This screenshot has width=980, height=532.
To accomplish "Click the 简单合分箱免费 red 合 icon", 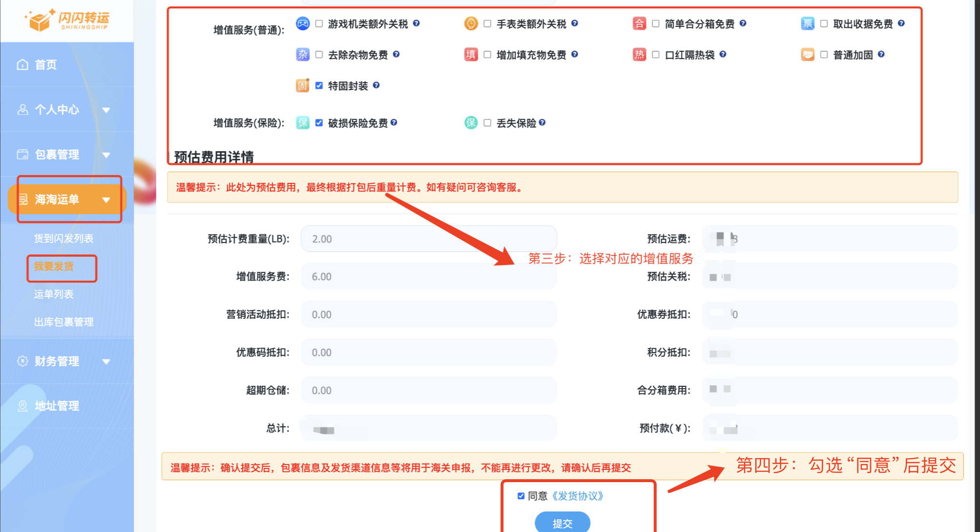I will pos(639,23).
